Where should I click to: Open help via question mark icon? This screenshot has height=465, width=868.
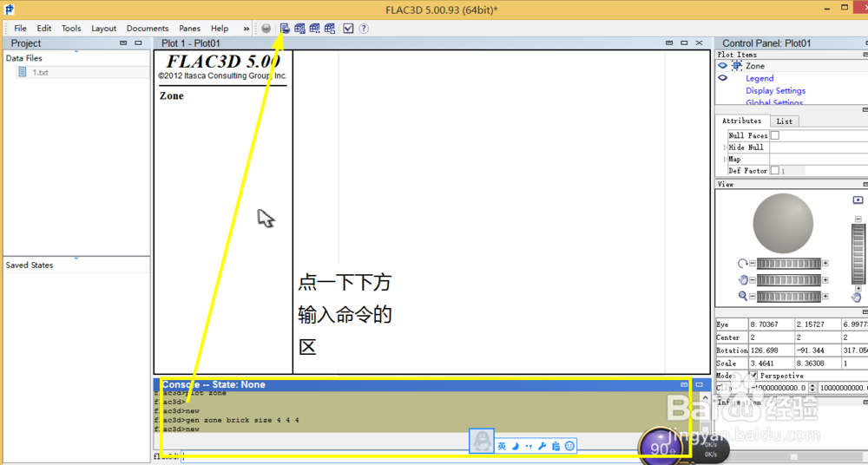point(364,29)
